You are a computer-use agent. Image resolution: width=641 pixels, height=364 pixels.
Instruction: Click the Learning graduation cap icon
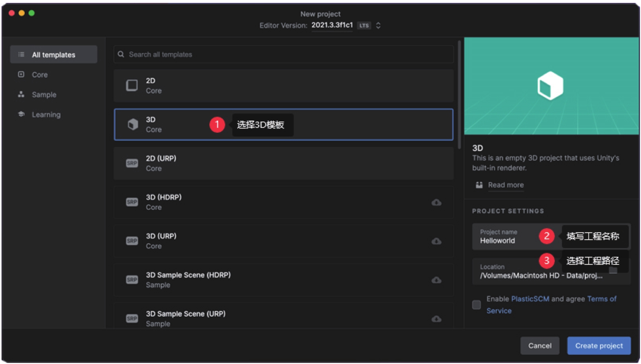coord(21,114)
